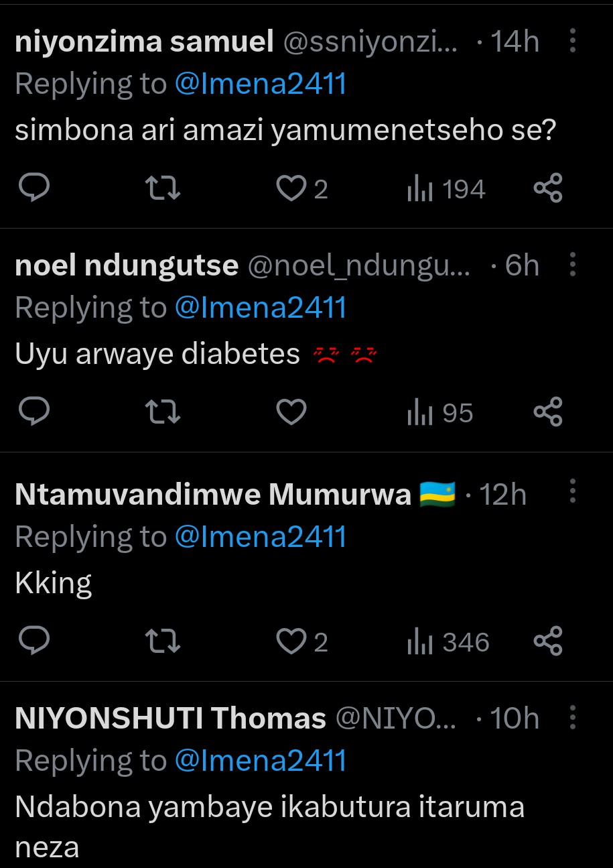Like niyonzima samuel's tweet

click(292, 189)
